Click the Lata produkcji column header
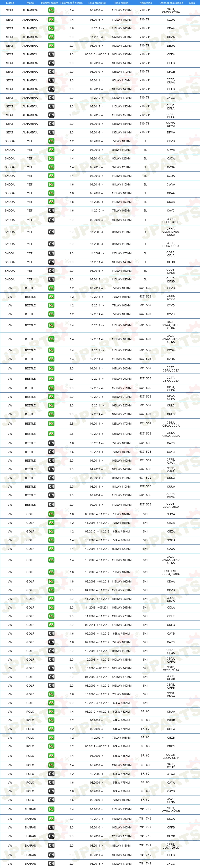Image resolution: width=200 pixels, height=868 pixels. click(x=97, y=3)
